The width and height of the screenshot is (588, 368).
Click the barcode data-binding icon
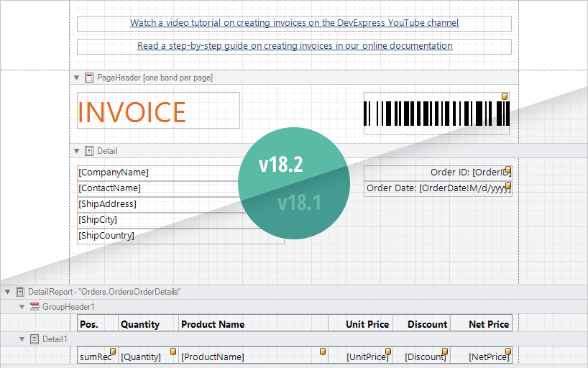coord(505,96)
